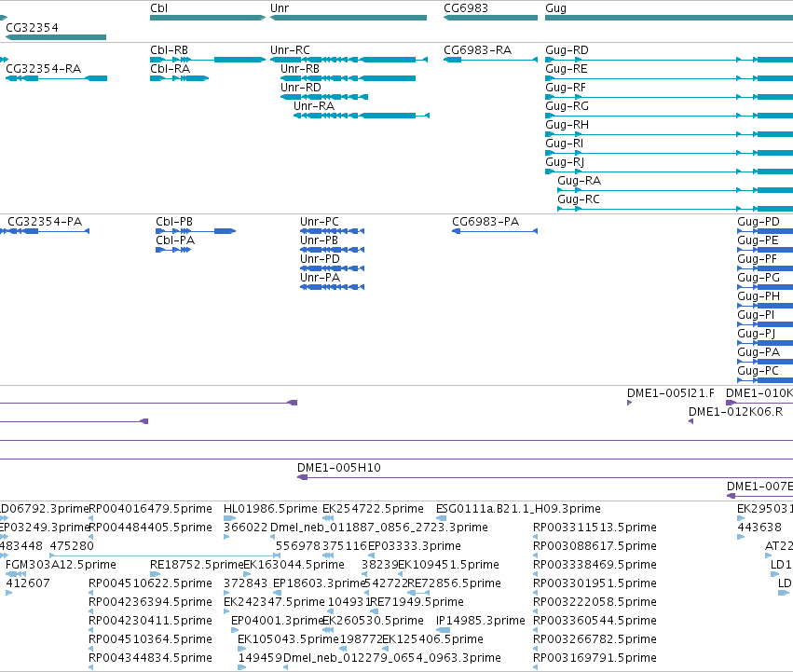Click the RP004016479.5prime label

click(151, 509)
